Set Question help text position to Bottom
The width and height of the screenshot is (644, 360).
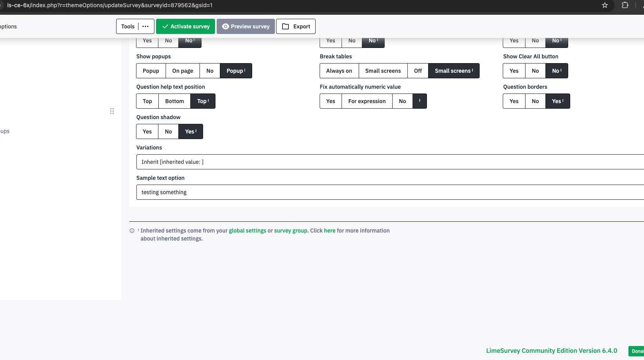pyautogui.click(x=174, y=101)
